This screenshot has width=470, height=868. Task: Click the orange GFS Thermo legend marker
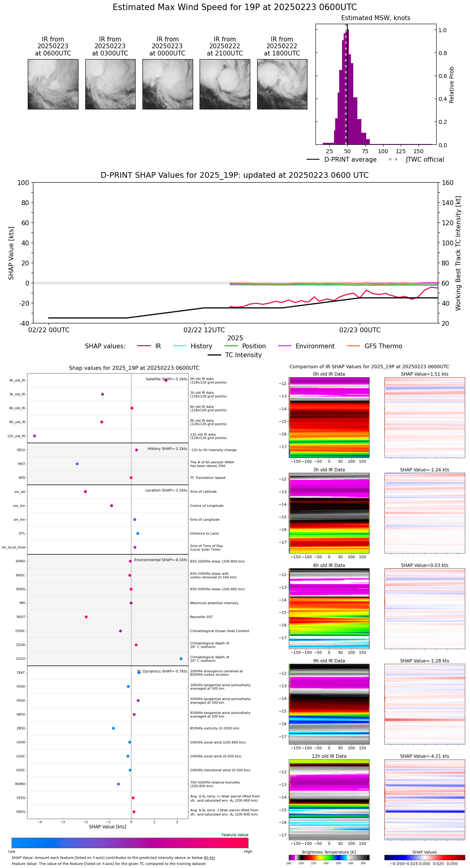click(x=353, y=346)
